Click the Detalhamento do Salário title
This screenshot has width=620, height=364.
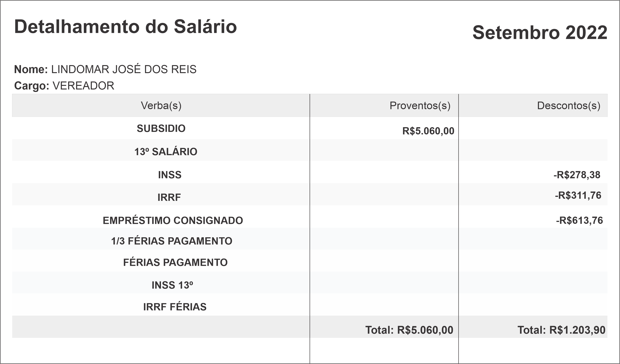click(x=126, y=27)
